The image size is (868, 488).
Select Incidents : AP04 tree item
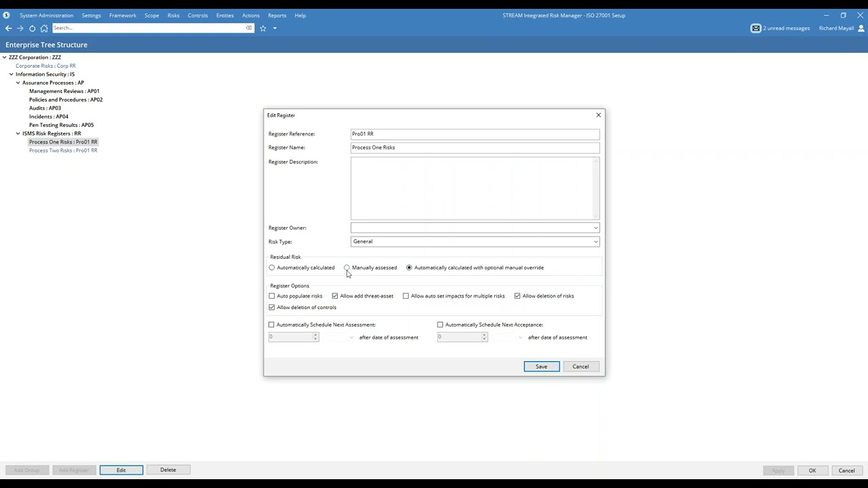[x=49, y=117]
